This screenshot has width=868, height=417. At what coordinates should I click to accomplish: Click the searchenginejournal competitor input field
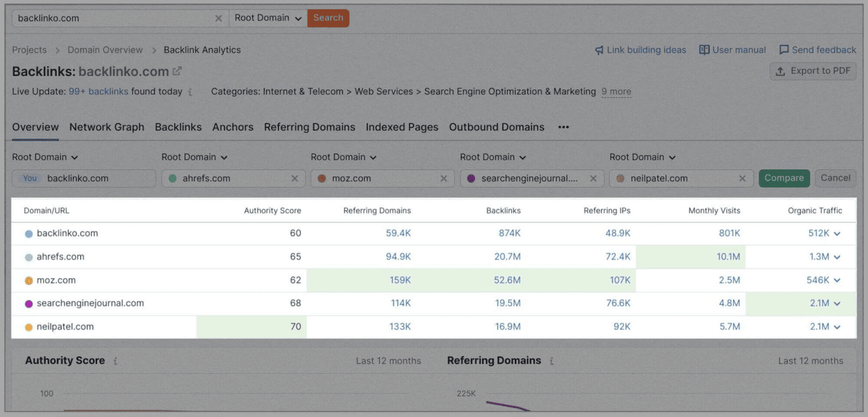click(x=529, y=179)
